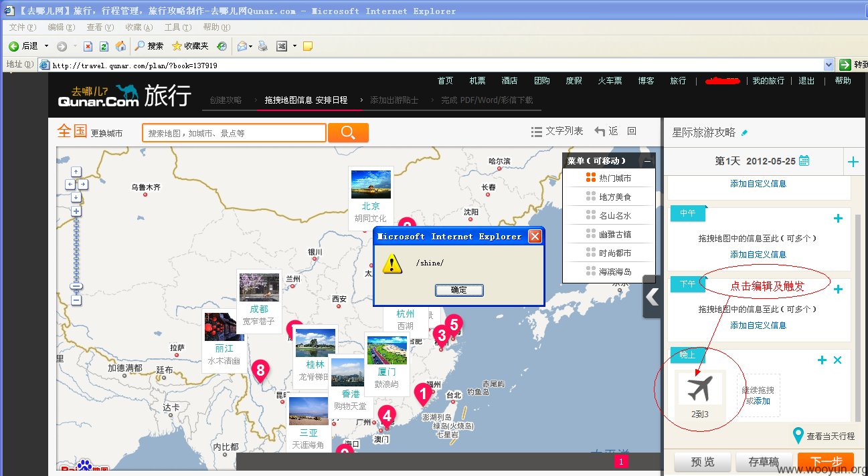Click the 下一步 next step button
Viewport: 868px width, 476px height.
(x=825, y=462)
